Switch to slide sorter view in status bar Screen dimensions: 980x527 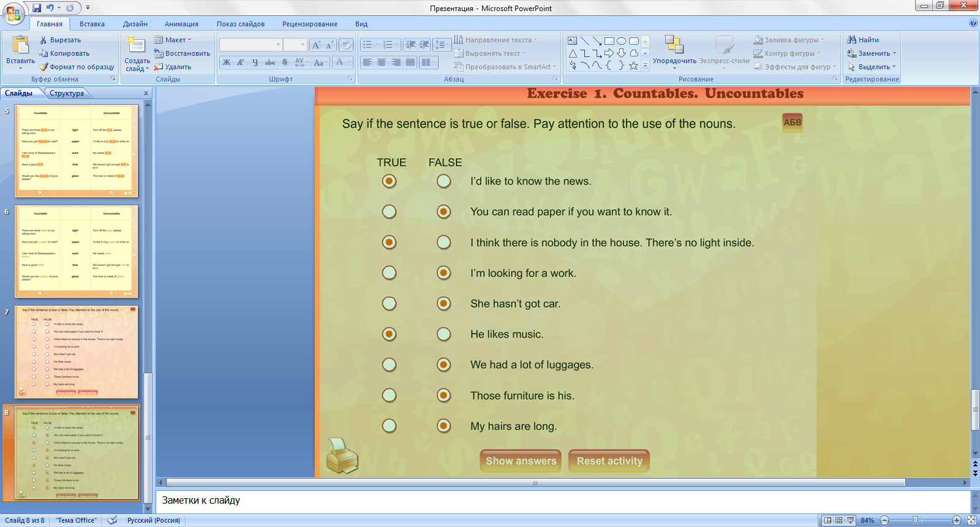[839, 520]
